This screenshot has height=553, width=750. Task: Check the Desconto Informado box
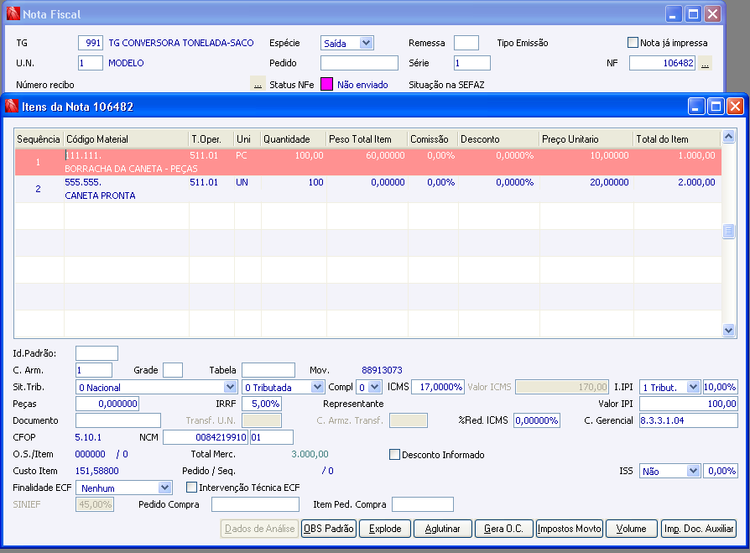[395, 455]
